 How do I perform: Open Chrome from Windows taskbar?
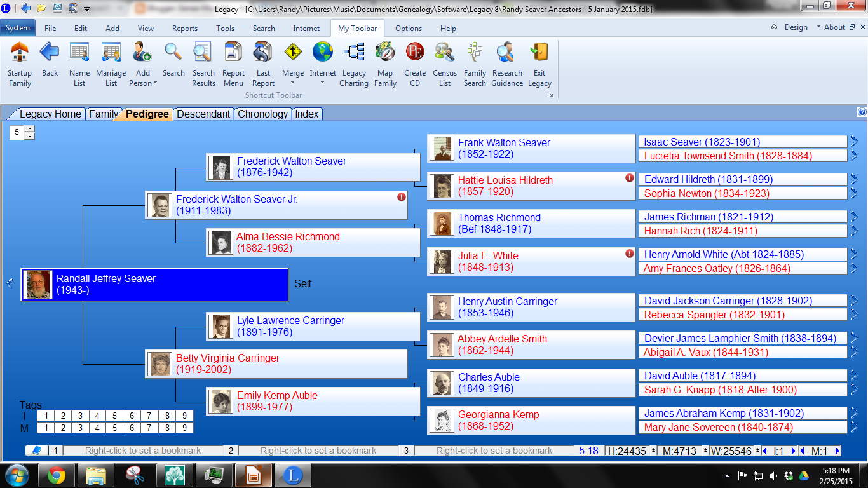tap(56, 475)
